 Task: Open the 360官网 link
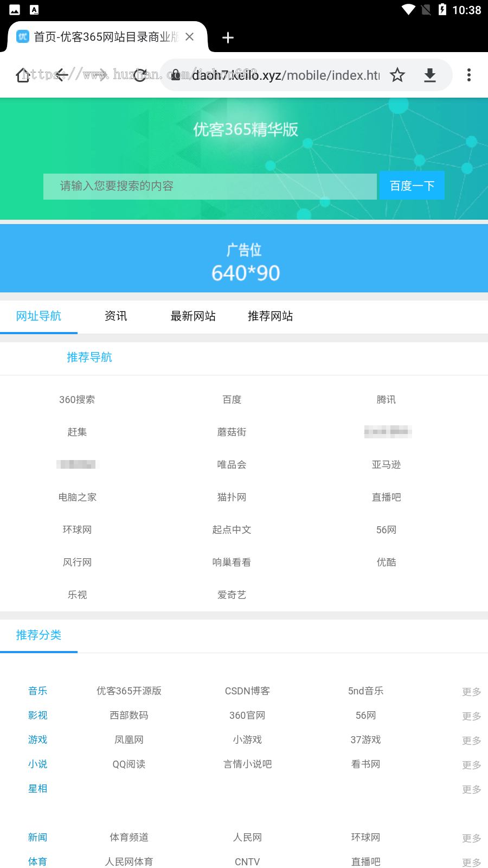click(x=247, y=716)
